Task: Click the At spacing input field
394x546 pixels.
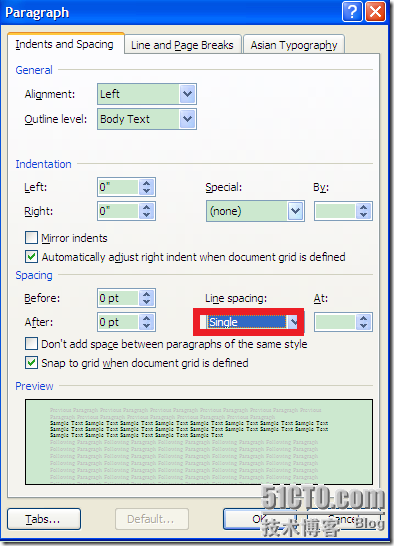Action: click(335, 322)
